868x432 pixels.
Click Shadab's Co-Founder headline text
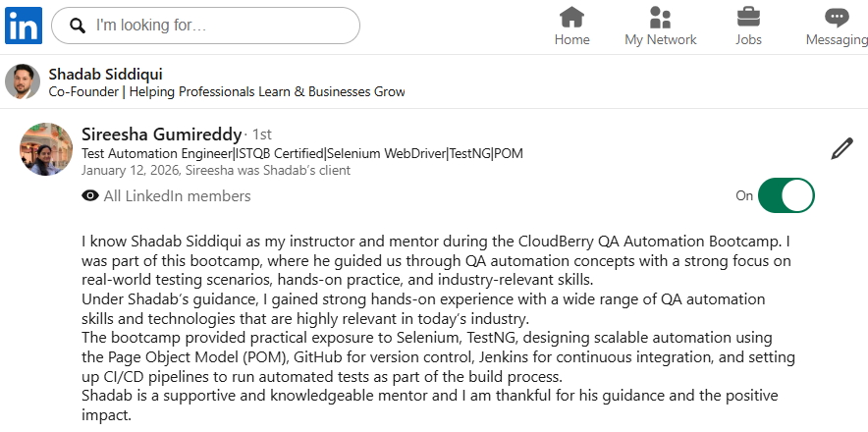coord(227,92)
